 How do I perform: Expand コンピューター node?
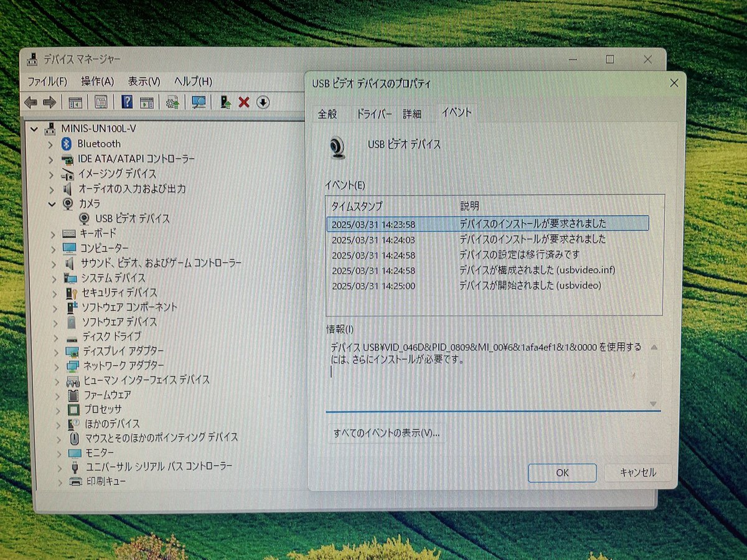(52, 248)
